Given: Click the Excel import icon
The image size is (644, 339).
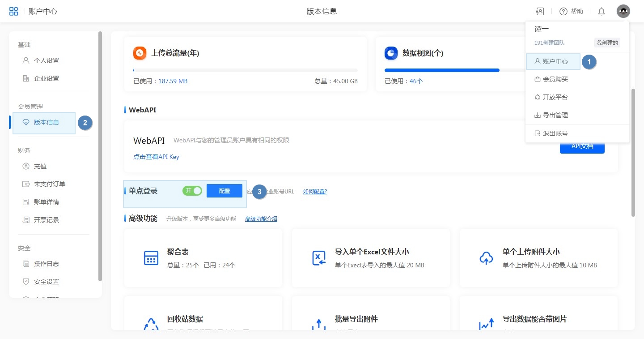Looking at the screenshot, I should coord(318,258).
